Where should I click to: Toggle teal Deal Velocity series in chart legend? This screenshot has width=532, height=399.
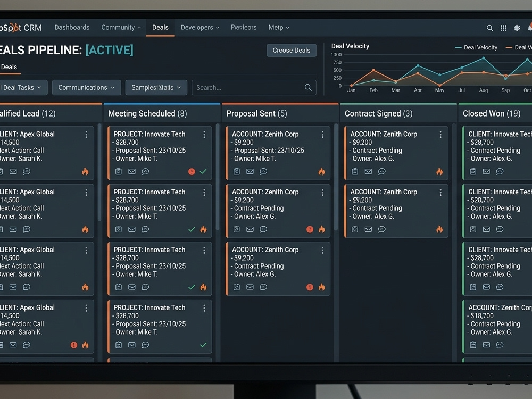point(476,47)
